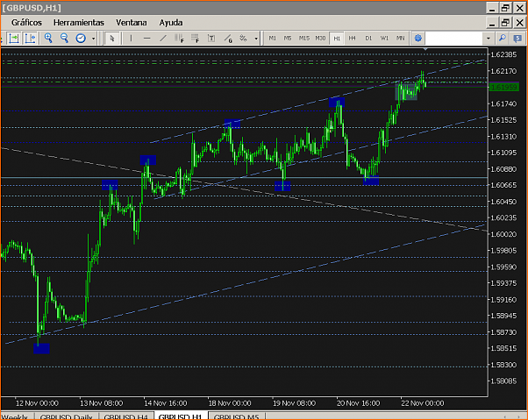The height and width of the screenshot is (420, 528).
Task: Select the Cursor arrow tool
Action: click(x=112, y=39)
